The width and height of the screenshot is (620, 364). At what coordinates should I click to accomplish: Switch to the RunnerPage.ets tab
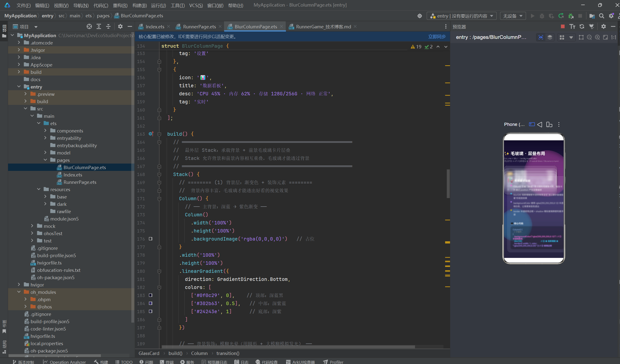[199, 27]
